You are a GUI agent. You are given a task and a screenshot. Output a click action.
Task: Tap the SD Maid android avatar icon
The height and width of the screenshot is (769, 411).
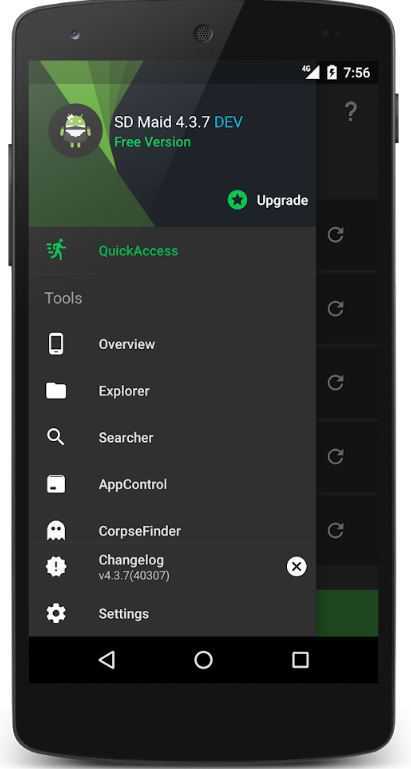[x=76, y=130]
